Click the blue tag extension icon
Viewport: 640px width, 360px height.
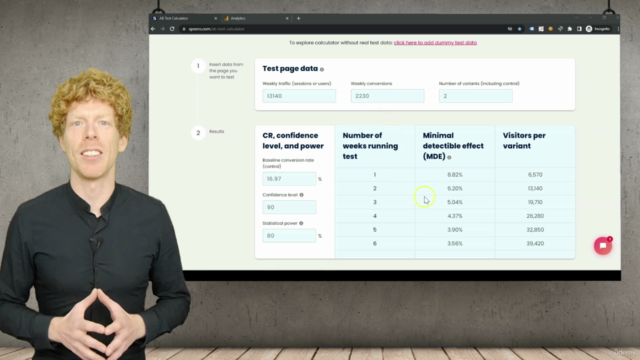tap(531, 29)
